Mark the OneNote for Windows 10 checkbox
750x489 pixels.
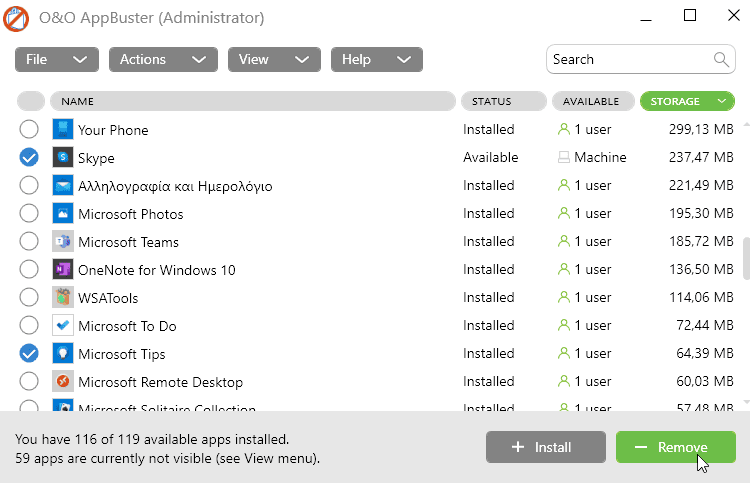coord(29,269)
